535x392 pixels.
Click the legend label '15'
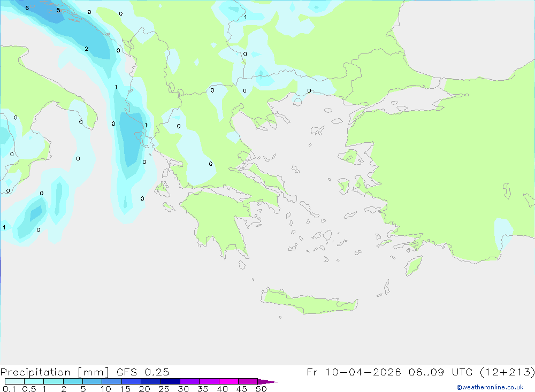point(125,389)
